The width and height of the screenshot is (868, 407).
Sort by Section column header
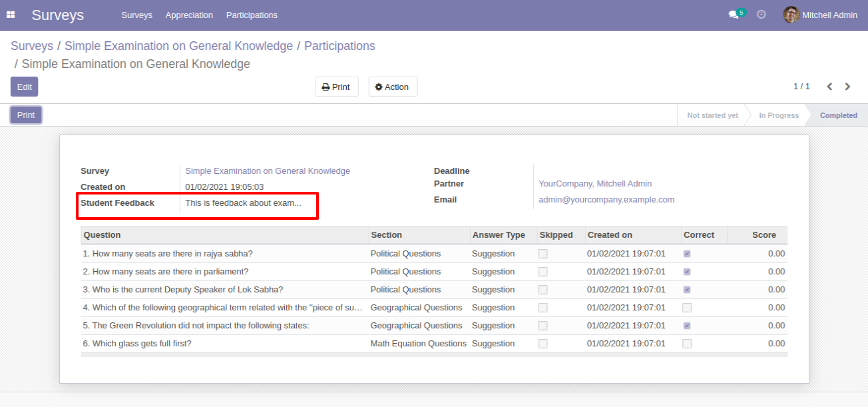(x=419, y=235)
